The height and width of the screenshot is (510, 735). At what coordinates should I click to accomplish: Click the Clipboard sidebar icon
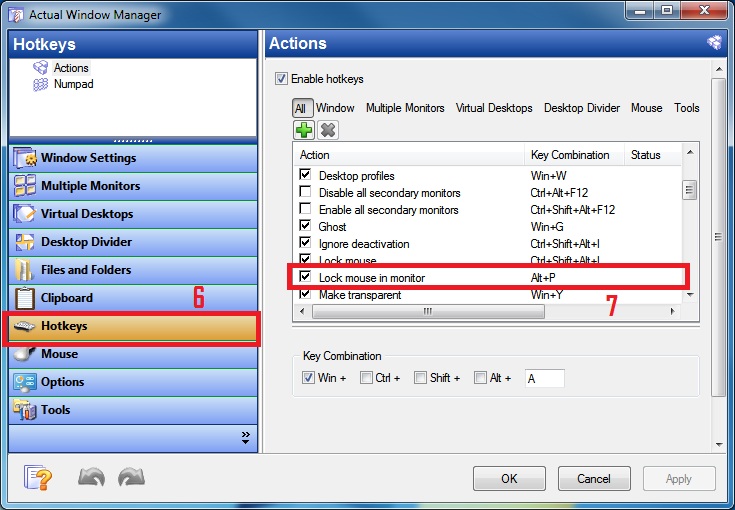pos(24,298)
